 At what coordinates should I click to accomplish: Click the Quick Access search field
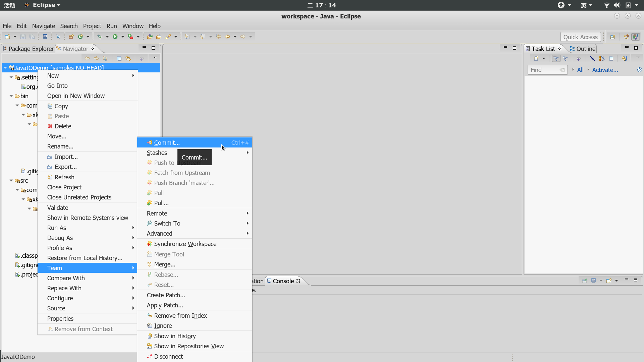tap(580, 37)
